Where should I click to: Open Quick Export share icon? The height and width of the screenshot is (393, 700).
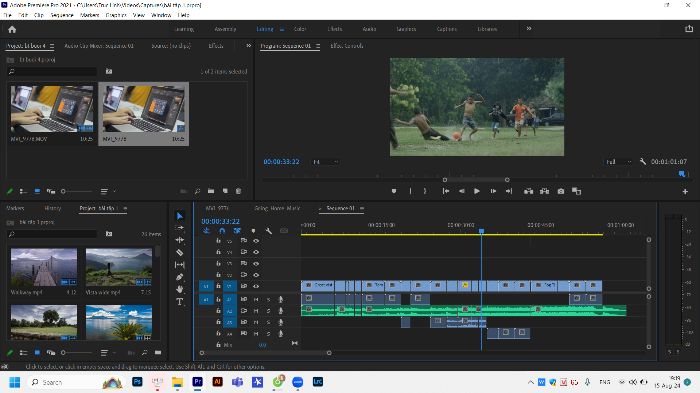[689, 29]
